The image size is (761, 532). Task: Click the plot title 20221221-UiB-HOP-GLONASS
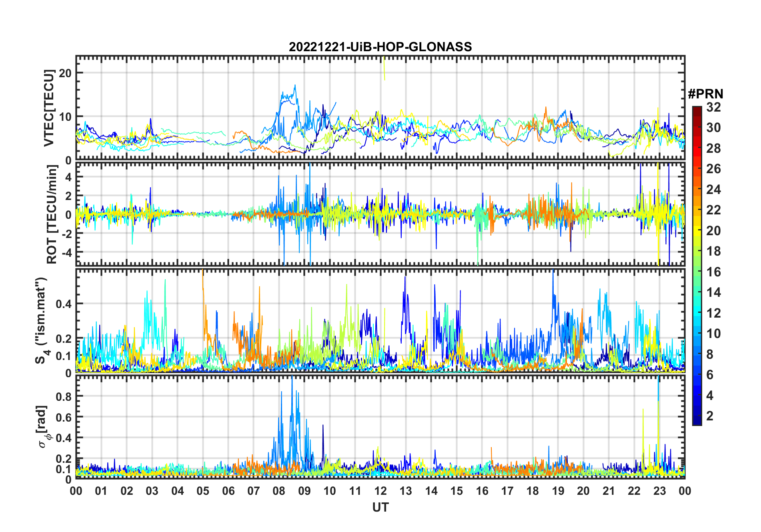pyautogui.click(x=380, y=47)
